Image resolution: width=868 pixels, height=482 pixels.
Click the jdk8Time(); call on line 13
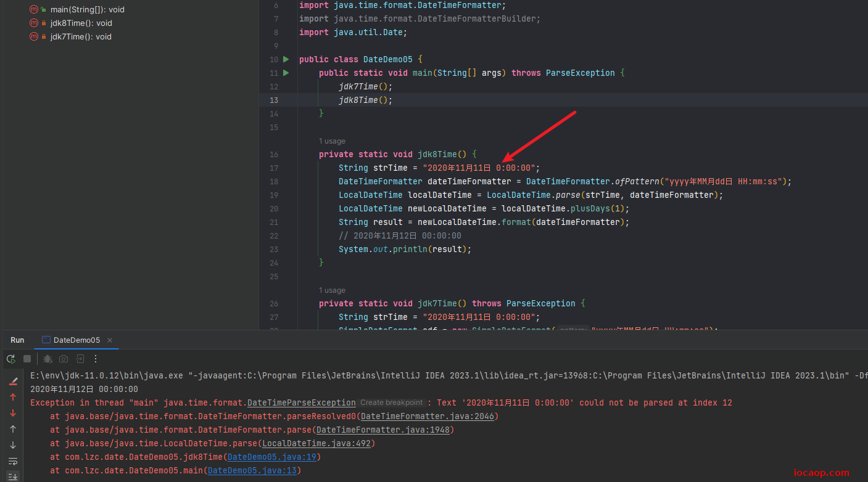[365, 100]
